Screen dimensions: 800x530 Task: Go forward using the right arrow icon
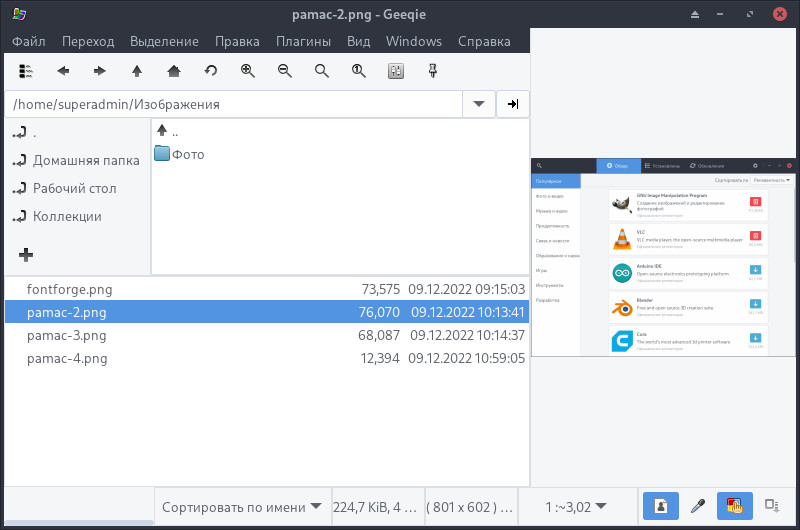tap(100, 71)
